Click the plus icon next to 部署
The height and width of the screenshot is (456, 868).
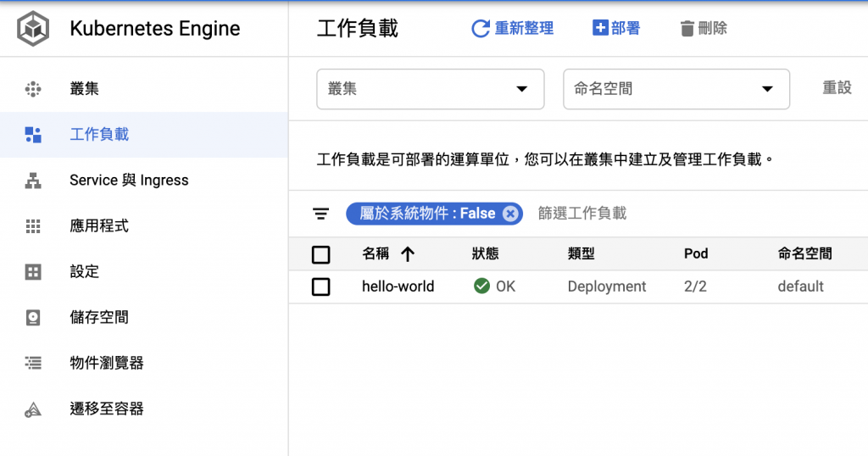click(x=600, y=28)
